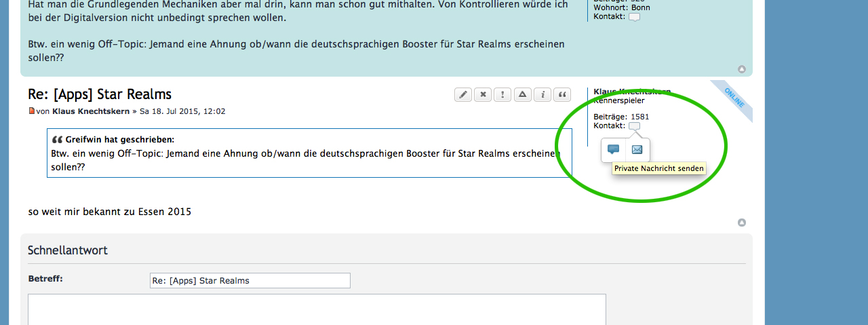Click into the quick reply message text area
This screenshot has height=325, width=868.
coord(317,309)
